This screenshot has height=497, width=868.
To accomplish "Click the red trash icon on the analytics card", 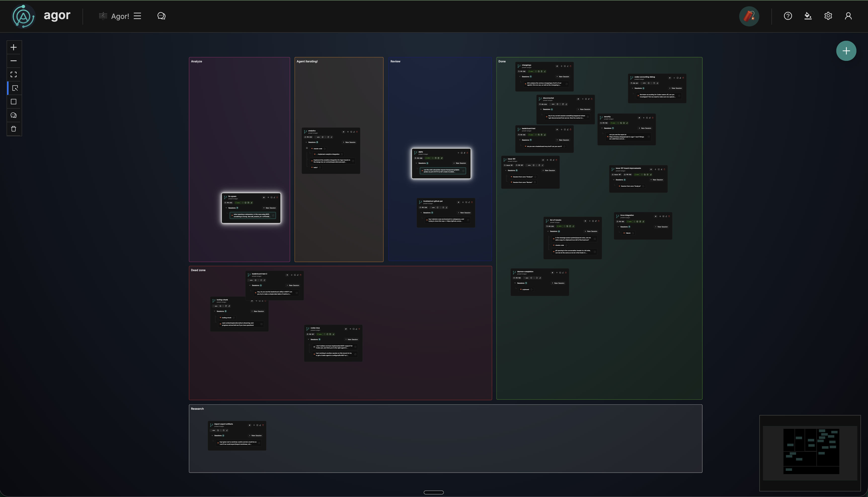I will click(357, 132).
